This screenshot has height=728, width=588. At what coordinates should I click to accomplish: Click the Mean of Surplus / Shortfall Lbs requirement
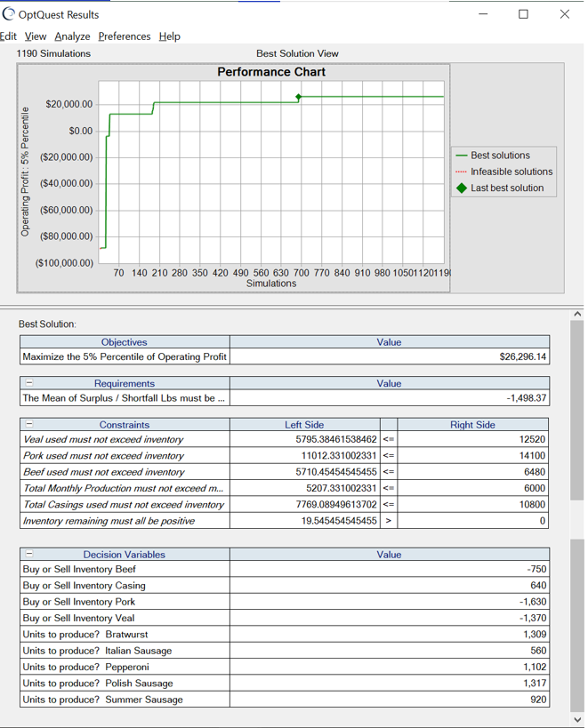[x=125, y=398]
